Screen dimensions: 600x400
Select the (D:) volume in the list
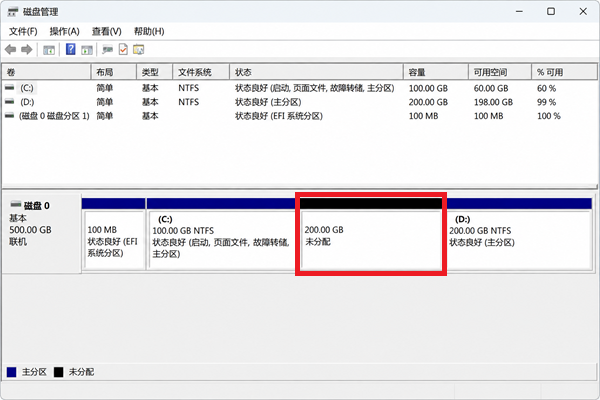coord(27,102)
